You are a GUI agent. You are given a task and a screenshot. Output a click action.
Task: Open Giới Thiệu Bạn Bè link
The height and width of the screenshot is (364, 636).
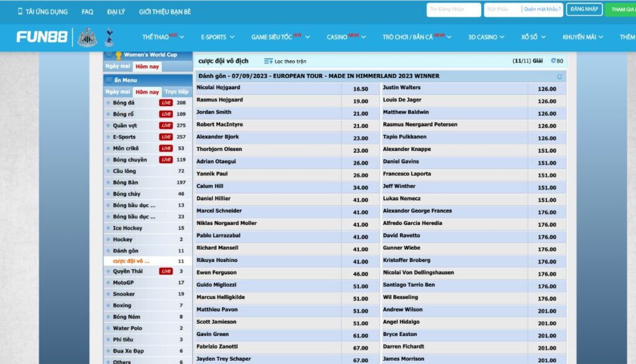[165, 12]
